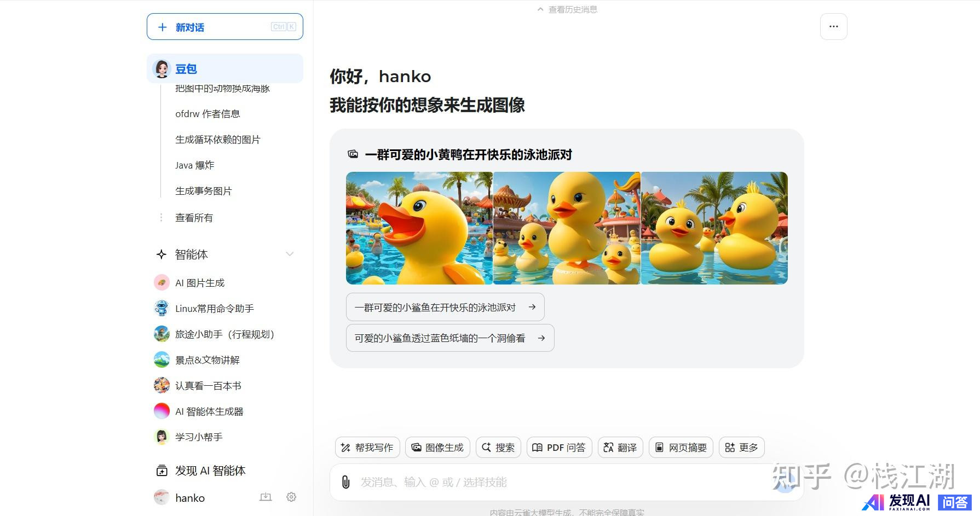
Task: Click the message input field
Action: point(558,482)
